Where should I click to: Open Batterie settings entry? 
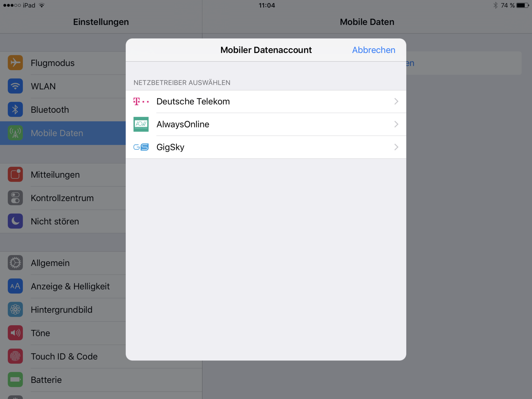click(101, 380)
